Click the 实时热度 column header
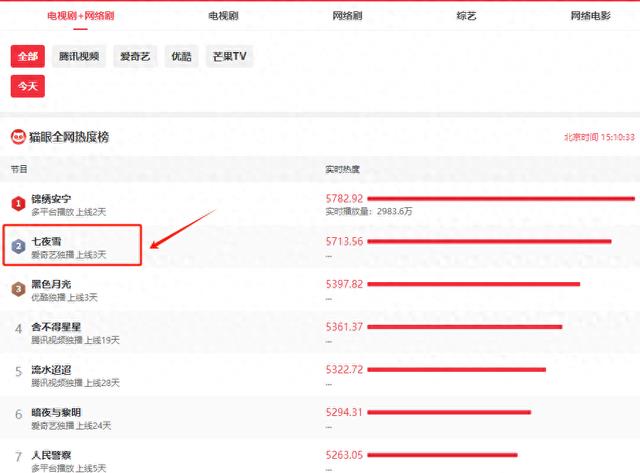 coord(342,169)
